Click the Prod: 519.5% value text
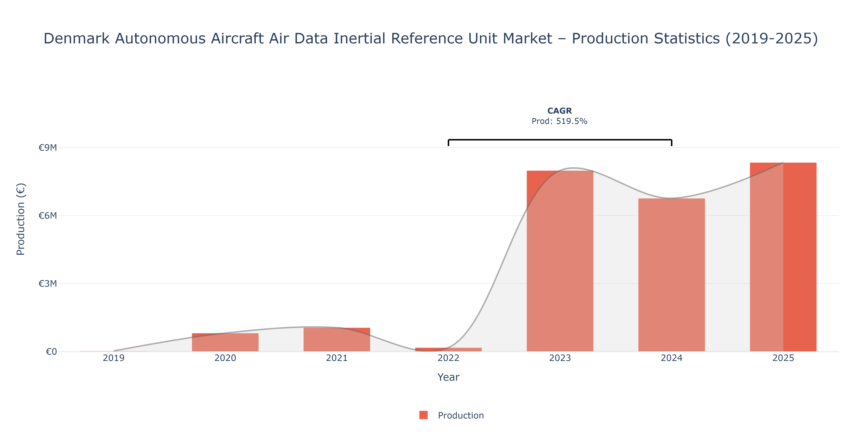The image size is (868, 434). point(559,121)
